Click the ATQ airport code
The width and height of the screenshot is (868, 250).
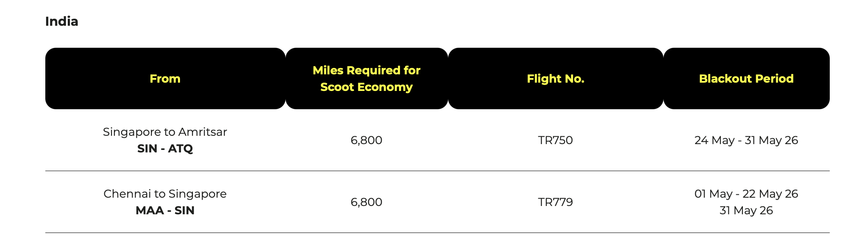pyautogui.click(x=180, y=148)
